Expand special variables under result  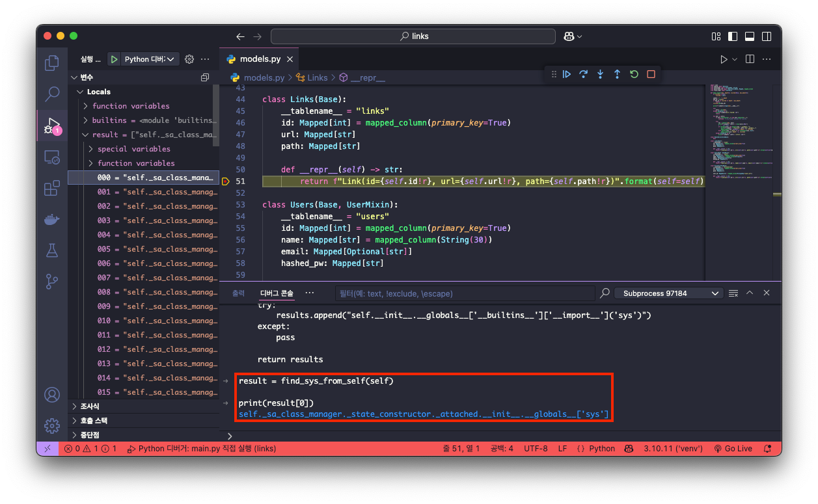coord(91,149)
